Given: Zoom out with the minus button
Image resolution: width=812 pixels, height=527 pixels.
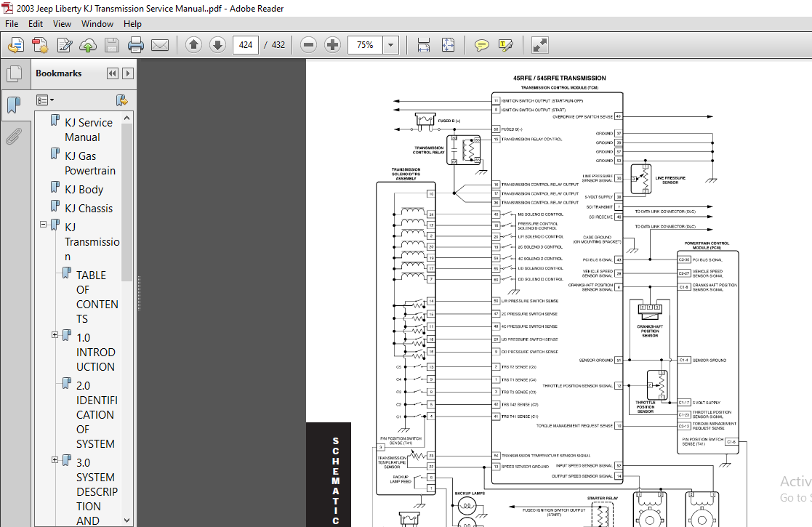Looking at the screenshot, I should point(308,45).
